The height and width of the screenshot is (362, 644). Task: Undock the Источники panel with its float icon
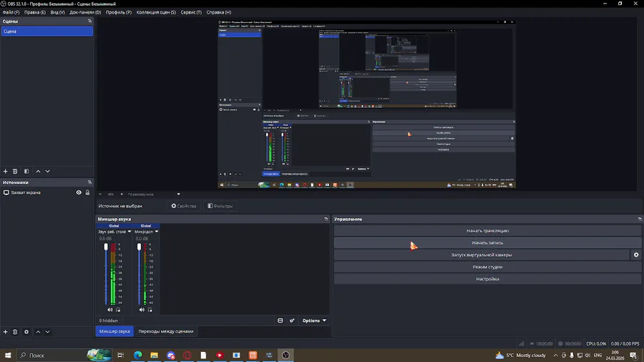click(89, 182)
